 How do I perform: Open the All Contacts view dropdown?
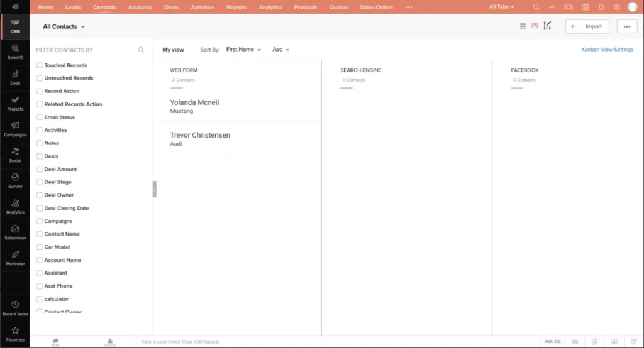click(x=64, y=26)
